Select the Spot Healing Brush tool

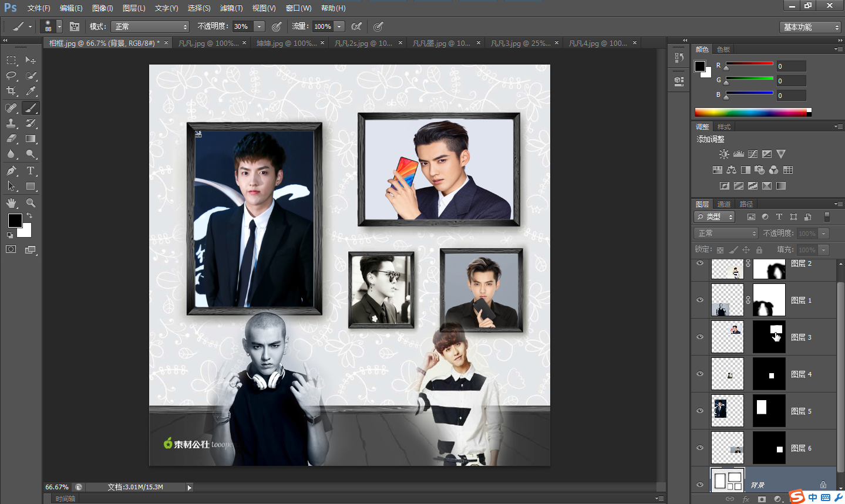pyautogui.click(x=11, y=108)
